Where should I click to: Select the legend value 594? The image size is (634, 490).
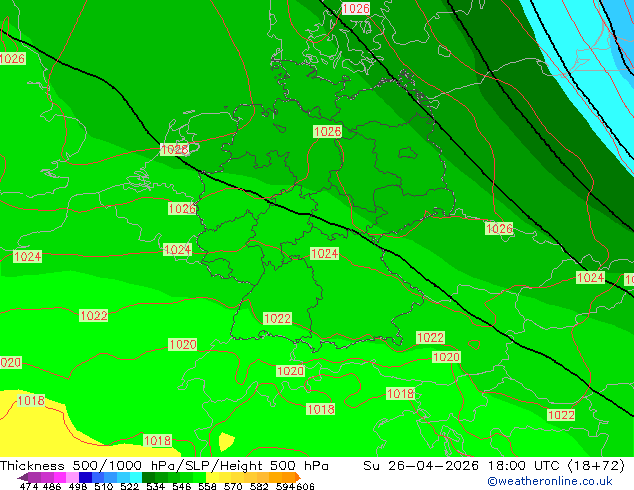[x=285, y=486]
